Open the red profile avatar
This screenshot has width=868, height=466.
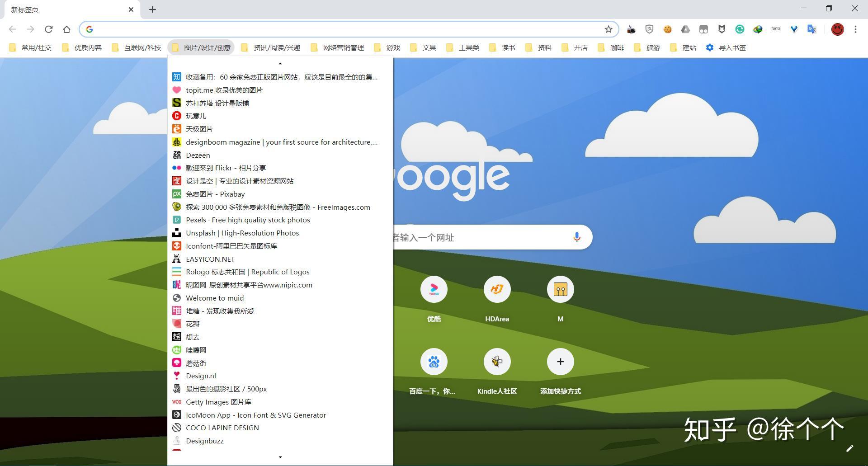point(837,29)
